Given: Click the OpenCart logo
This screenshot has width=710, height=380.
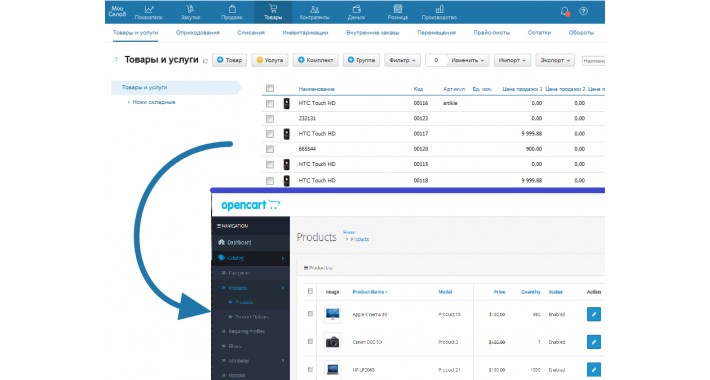Looking at the screenshot, I should 250,205.
